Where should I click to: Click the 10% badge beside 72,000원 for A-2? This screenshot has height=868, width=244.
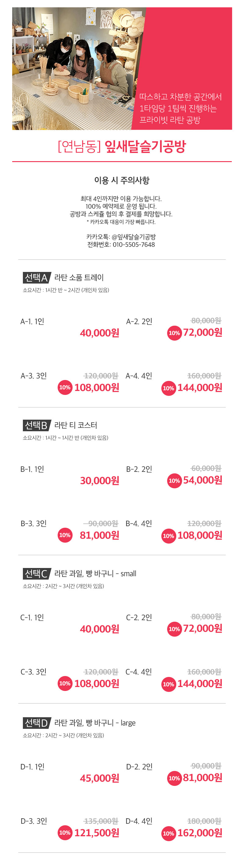pyautogui.click(x=174, y=333)
